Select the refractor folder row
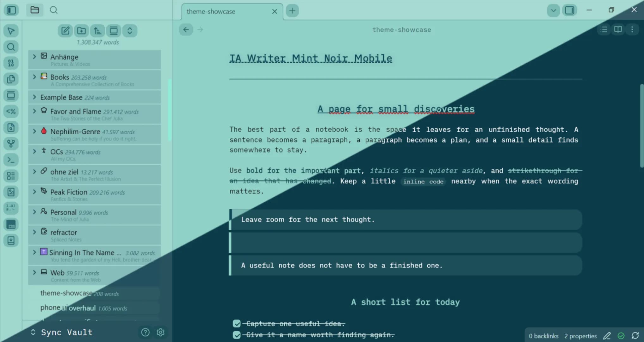The width and height of the screenshot is (644, 342). (95, 235)
